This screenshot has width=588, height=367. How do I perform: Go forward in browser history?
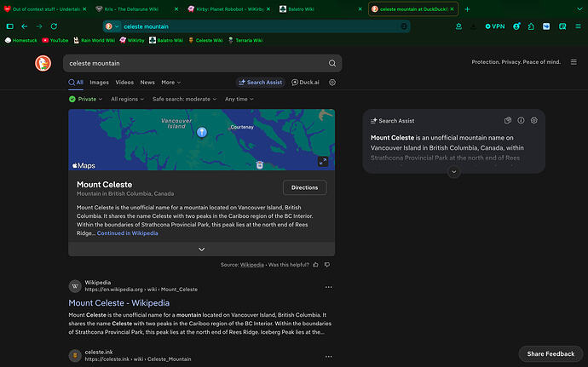[x=39, y=26]
